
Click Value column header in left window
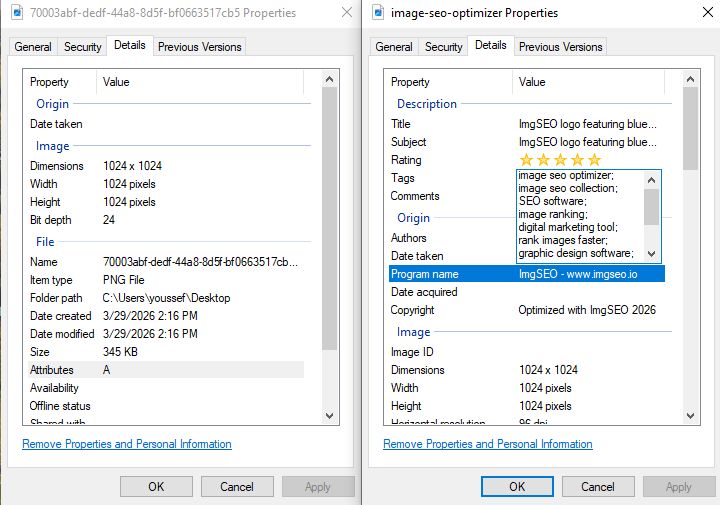click(x=200, y=82)
